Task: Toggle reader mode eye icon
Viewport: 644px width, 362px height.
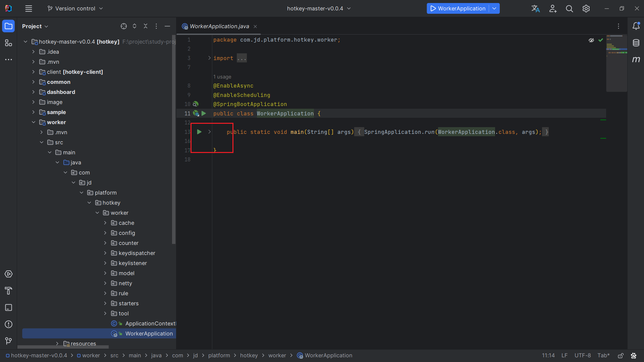Action: (x=591, y=40)
